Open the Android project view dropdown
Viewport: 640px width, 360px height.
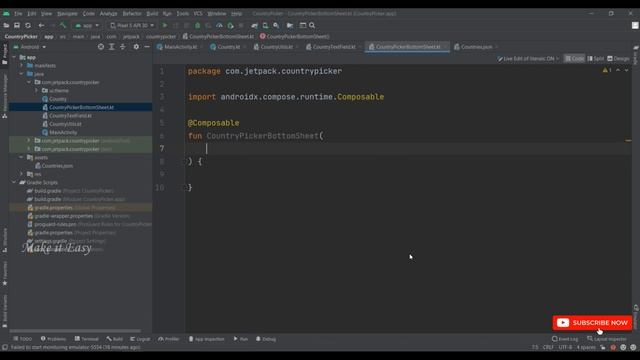click(x=30, y=47)
